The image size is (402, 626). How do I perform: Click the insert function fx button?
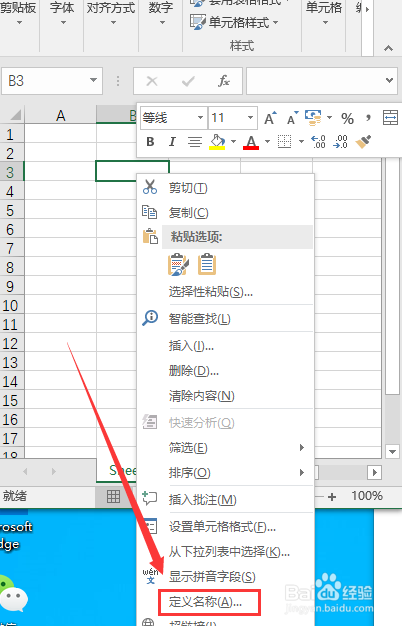coord(224,81)
